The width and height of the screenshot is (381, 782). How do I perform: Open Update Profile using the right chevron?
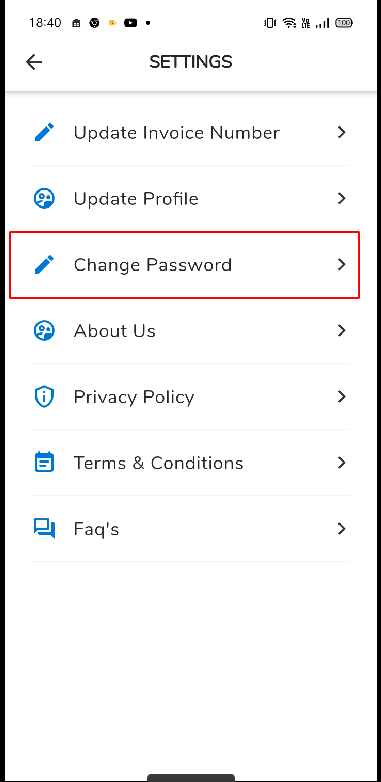tap(342, 198)
